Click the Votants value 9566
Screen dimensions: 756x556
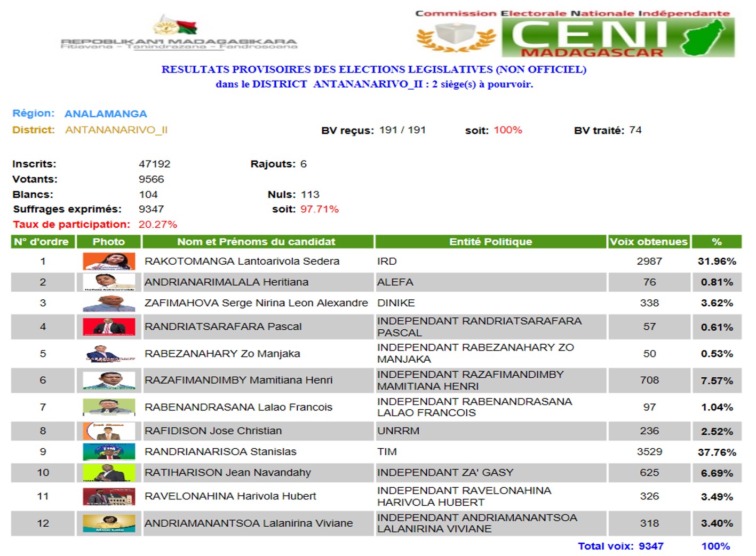pos(152,179)
